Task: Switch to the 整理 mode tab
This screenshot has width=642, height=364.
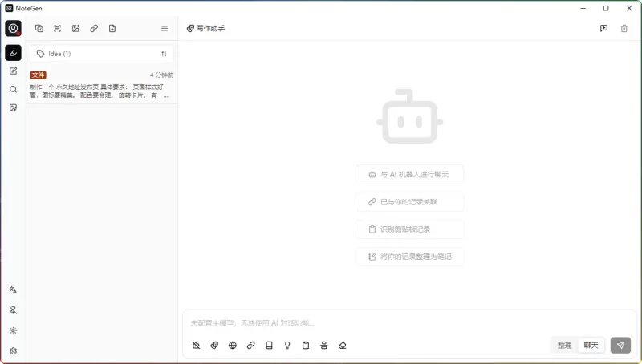Action: pyautogui.click(x=565, y=346)
